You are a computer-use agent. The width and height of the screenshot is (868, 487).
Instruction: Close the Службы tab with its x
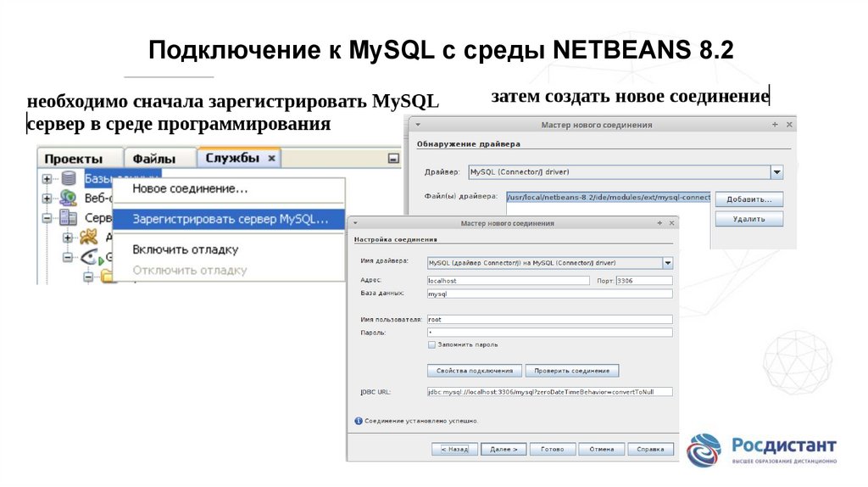tap(272, 159)
